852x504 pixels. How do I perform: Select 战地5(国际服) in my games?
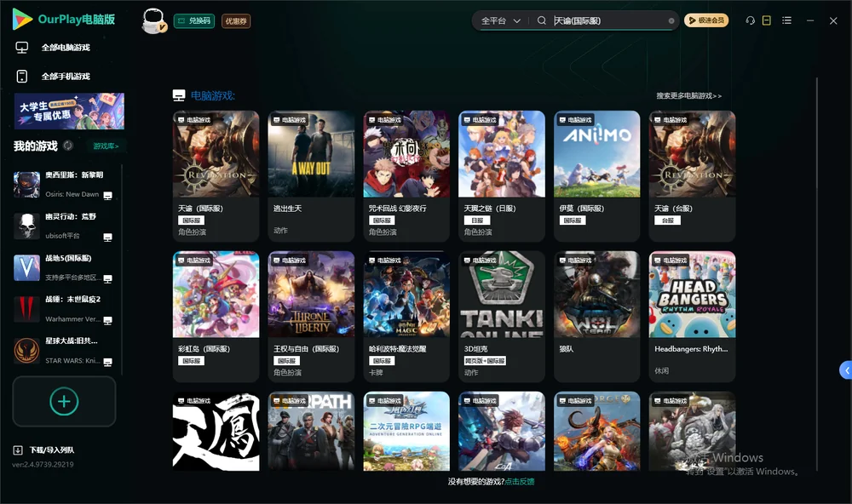[64, 267]
